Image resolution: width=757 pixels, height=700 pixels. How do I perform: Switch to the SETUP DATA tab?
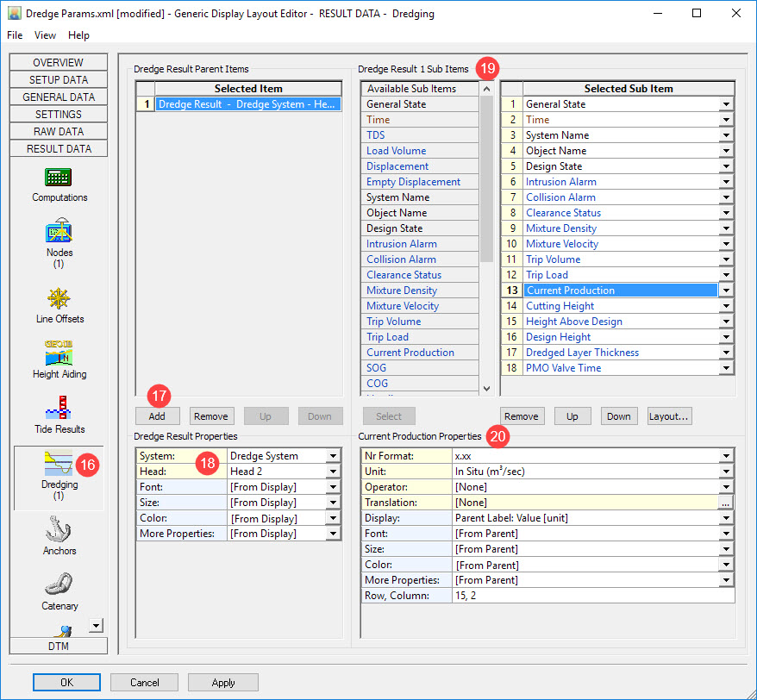(59, 79)
